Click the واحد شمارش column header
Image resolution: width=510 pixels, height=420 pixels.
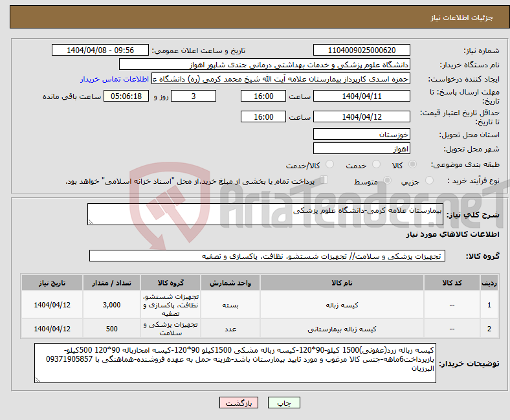(x=230, y=282)
